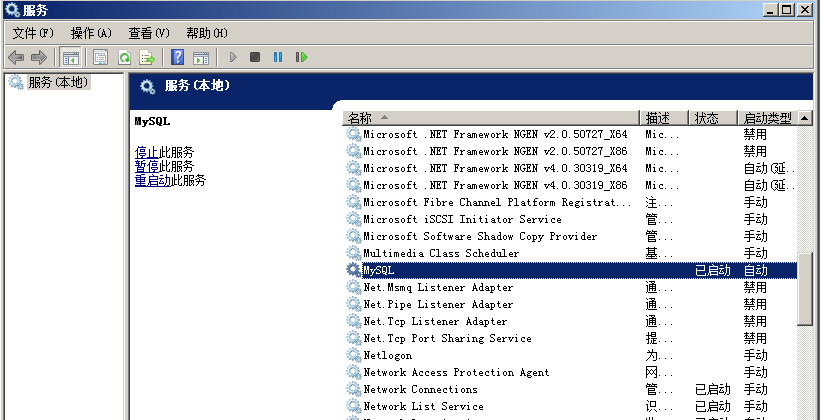Image resolution: width=820 pixels, height=420 pixels.
Task: Click the MySQL heading in description pane
Action: pos(152,121)
